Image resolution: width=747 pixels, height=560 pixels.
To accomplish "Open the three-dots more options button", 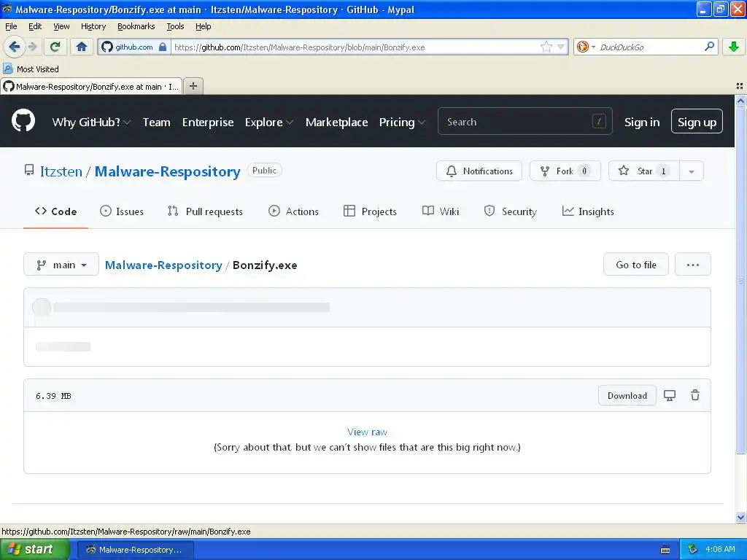I will pos(693,264).
